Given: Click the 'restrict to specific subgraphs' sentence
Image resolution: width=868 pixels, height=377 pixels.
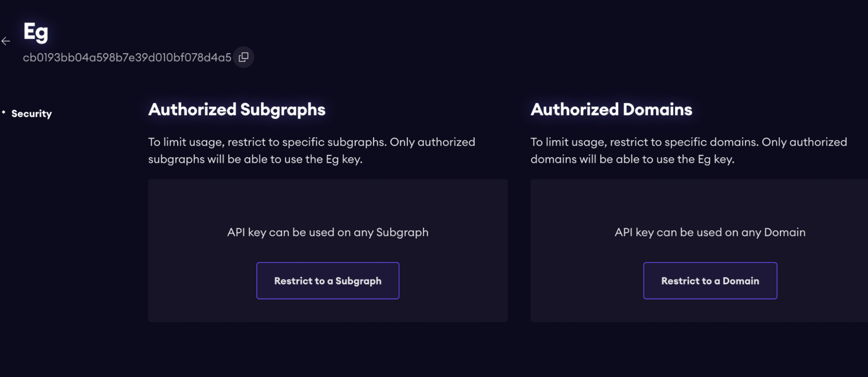Looking at the screenshot, I should [311, 142].
